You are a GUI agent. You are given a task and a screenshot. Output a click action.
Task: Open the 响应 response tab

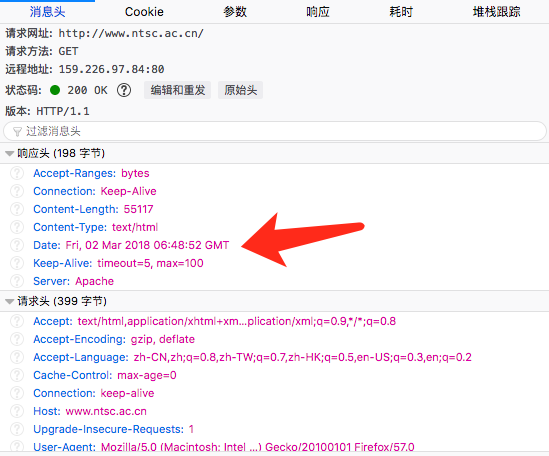[318, 12]
